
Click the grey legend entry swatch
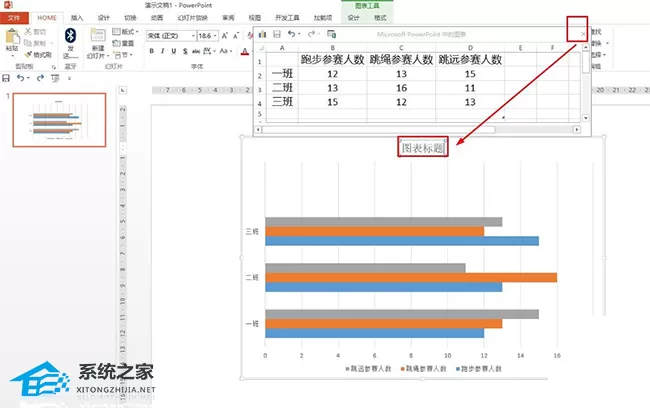[x=347, y=368]
